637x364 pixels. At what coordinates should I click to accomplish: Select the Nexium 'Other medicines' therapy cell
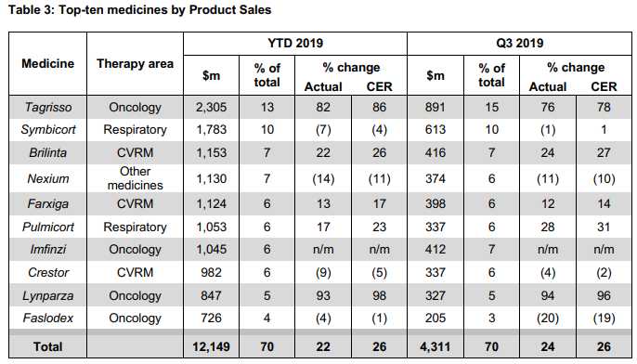[x=135, y=178]
